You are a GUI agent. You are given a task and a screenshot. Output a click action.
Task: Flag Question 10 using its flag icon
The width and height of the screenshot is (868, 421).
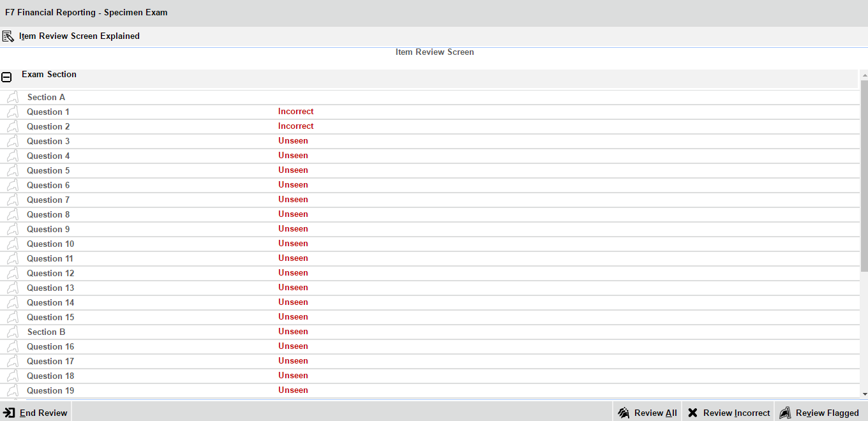tap(13, 244)
